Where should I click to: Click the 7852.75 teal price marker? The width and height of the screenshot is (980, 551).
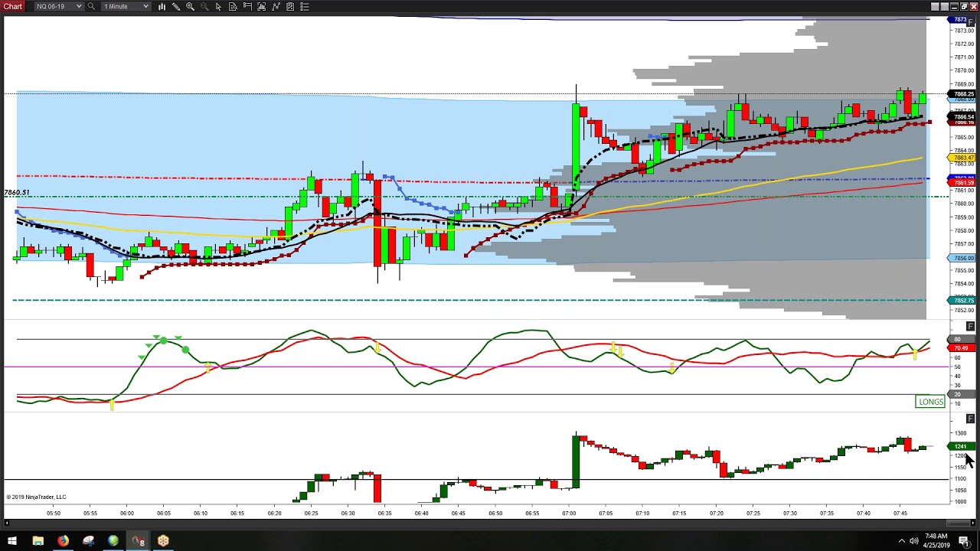pos(963,301)
